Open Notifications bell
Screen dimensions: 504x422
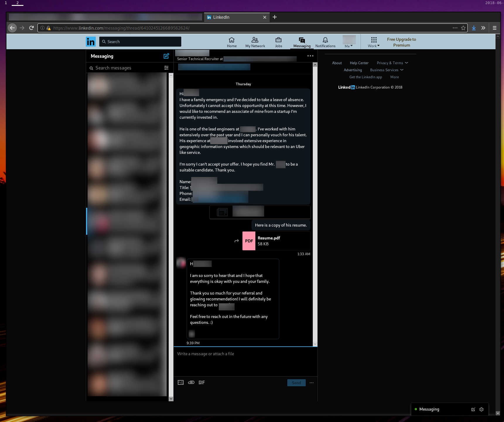coord(325,42)
